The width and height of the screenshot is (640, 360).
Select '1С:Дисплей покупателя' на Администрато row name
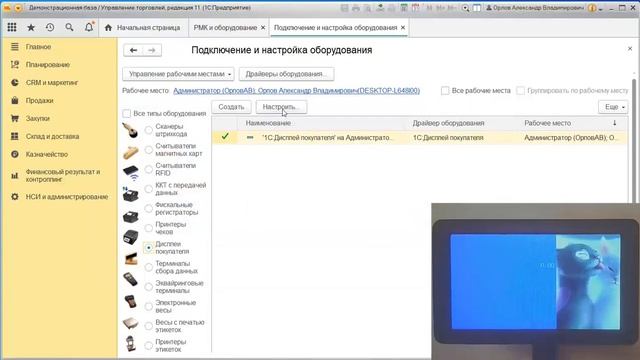[x=328, y=138]
